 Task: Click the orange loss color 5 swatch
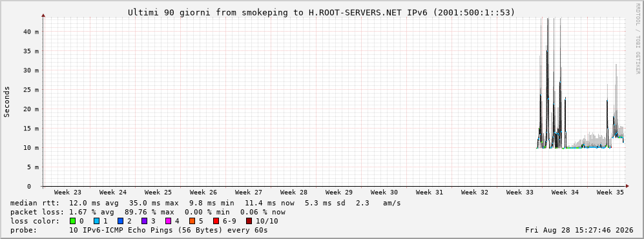[x=191, y=221]
